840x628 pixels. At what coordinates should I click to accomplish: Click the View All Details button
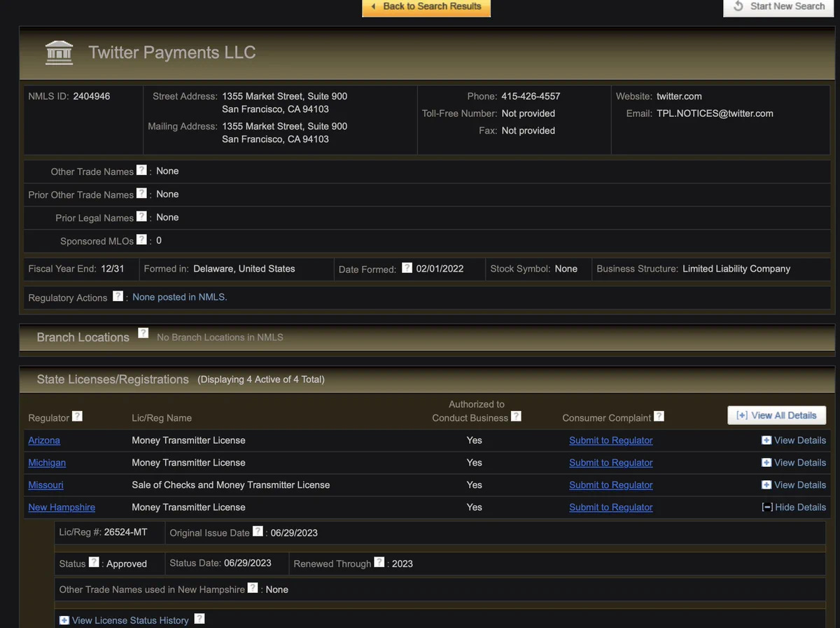[777, 415]
